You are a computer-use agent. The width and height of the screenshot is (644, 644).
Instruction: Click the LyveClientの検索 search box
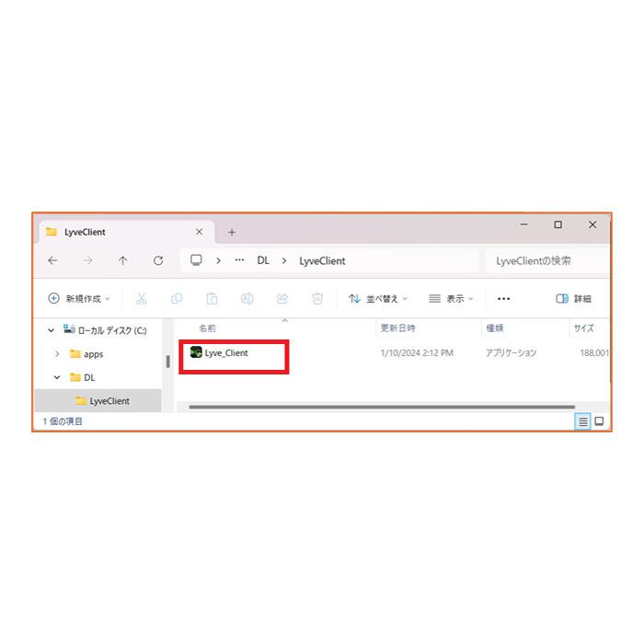tap(547, 260)
